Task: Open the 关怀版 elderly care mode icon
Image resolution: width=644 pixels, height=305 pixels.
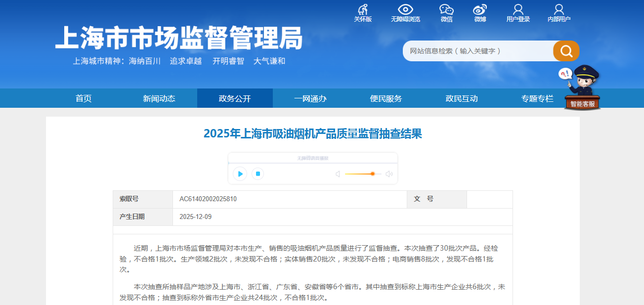Action: 363,10
